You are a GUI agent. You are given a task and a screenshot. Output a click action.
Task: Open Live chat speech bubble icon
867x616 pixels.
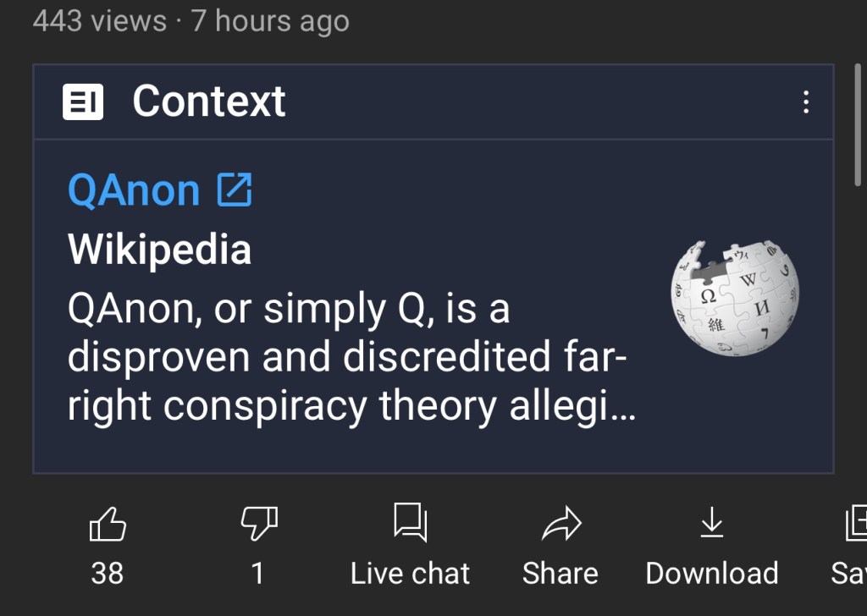(410, 522)
